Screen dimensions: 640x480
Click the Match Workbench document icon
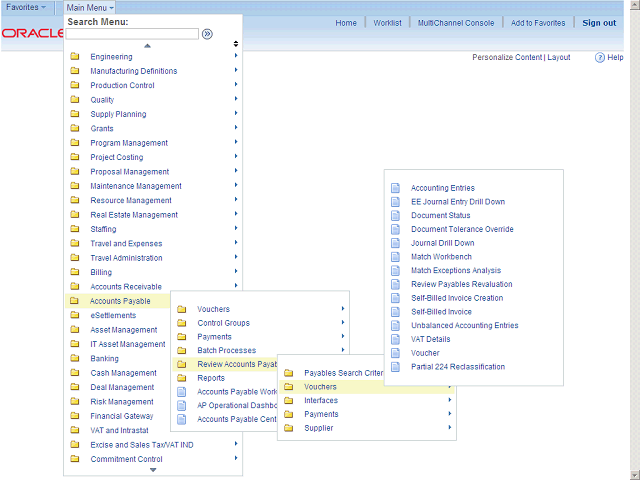pyautogui.click(x=395, y=257)
